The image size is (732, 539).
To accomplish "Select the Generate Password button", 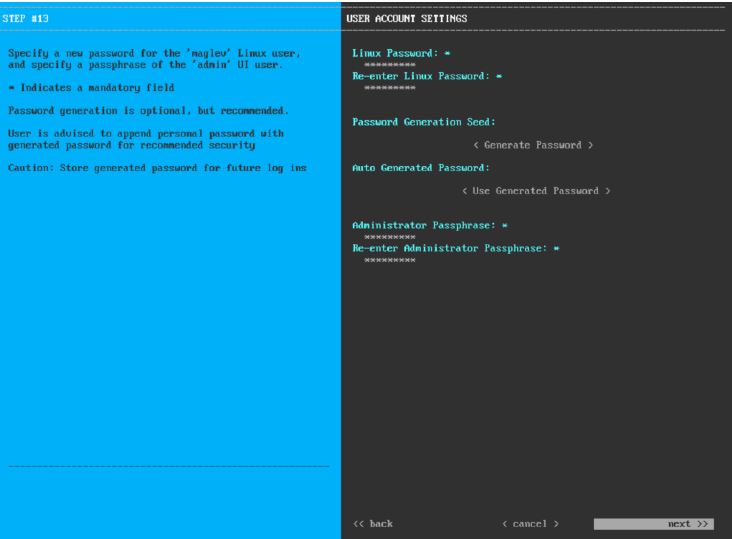I will pyautogui.click(x=533, y=145).
